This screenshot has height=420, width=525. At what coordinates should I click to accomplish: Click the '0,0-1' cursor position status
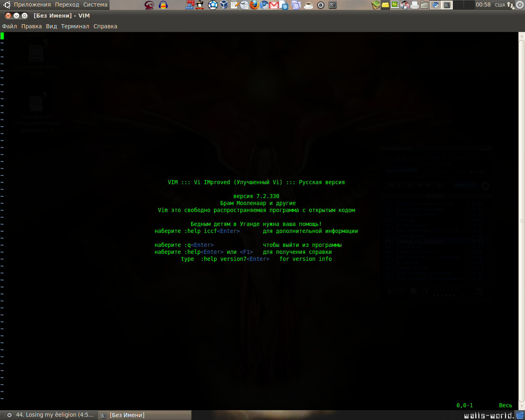pyautogui.click(x=465, y=406)
